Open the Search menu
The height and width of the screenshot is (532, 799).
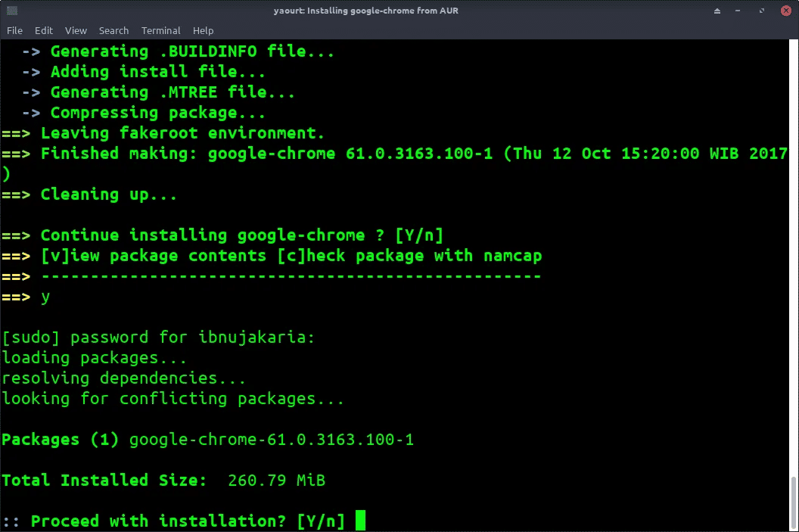[113, 30]
